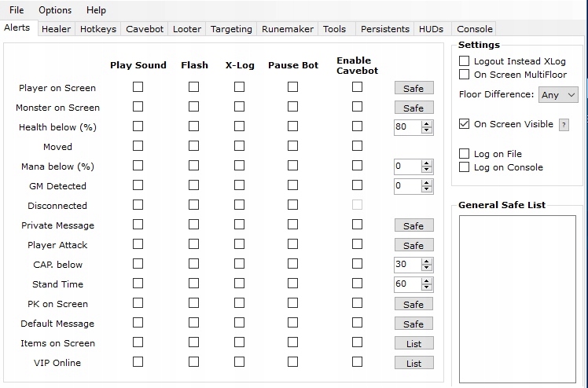The image size is (588, 388).
Task: Switch to the Cavebot tab
Action: 145,29
